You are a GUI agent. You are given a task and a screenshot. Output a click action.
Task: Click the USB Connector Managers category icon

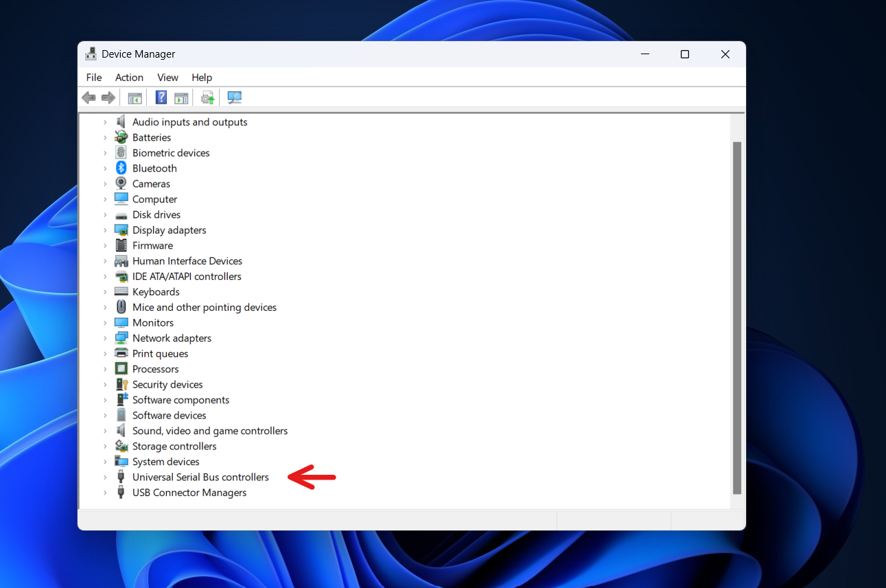[x=121, y=492]
